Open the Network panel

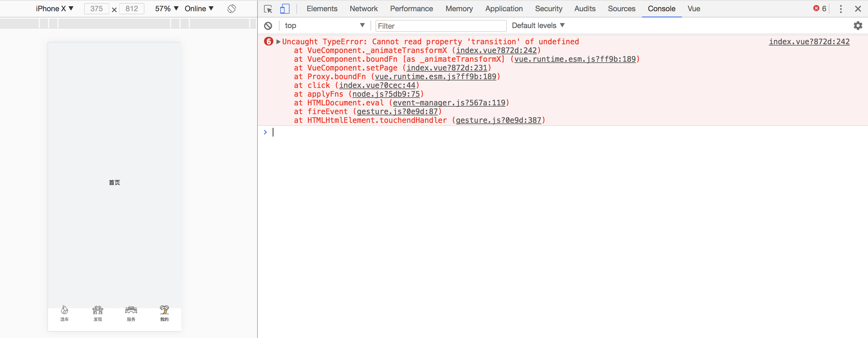click(x=364, y=9)
